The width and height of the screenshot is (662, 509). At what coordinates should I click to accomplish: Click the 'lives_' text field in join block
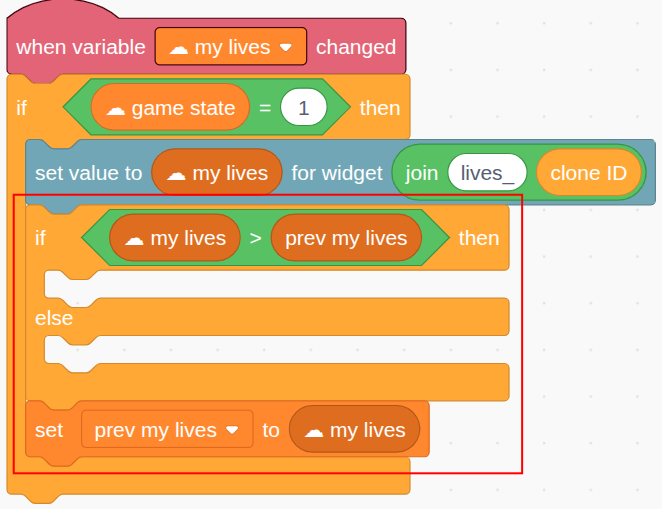[x=487, y=172]
